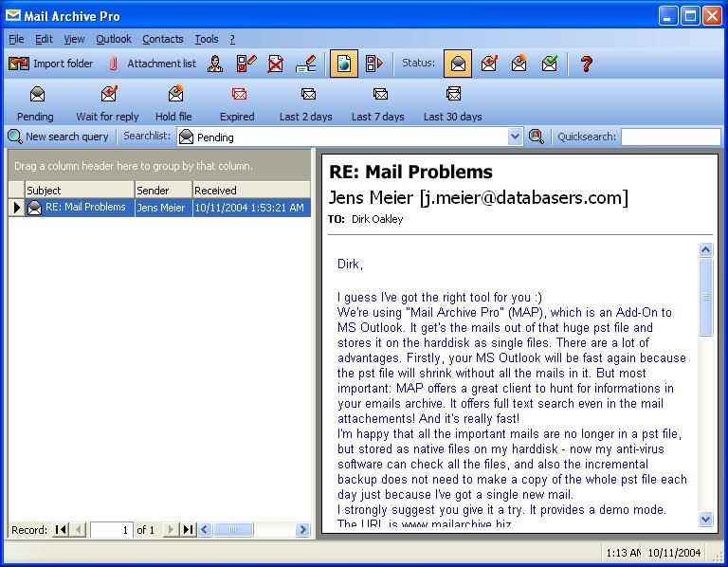728x567 pixels.
Task: Open the ? help menu
Action: click(232, 39)
